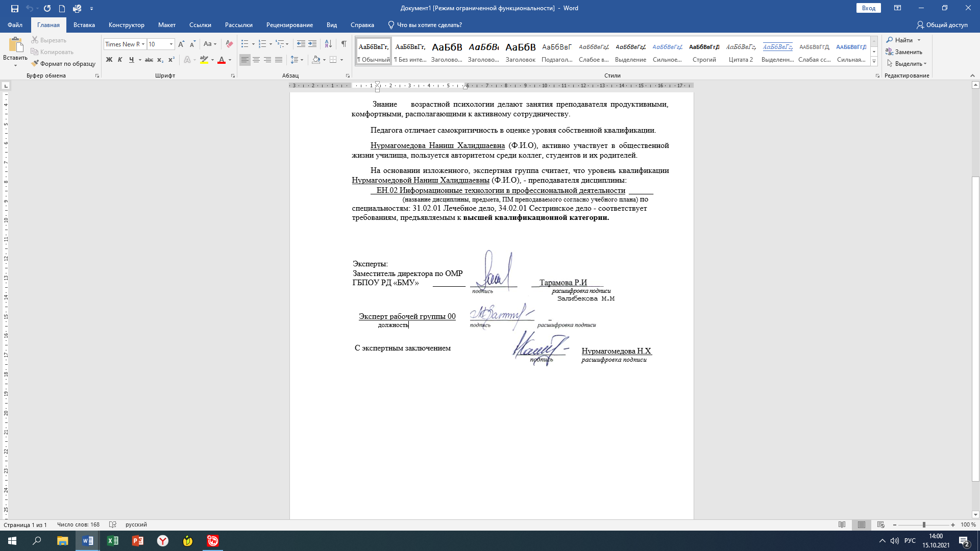Toggle align left paragraph button
The height and width of the screenshot is (551, 980).
click(245, 60)
